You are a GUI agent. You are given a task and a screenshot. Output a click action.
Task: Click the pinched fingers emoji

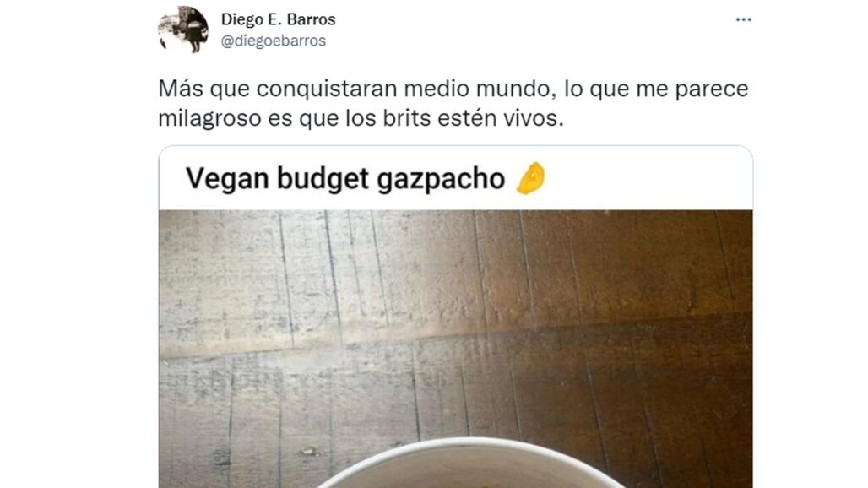(531, 178)
